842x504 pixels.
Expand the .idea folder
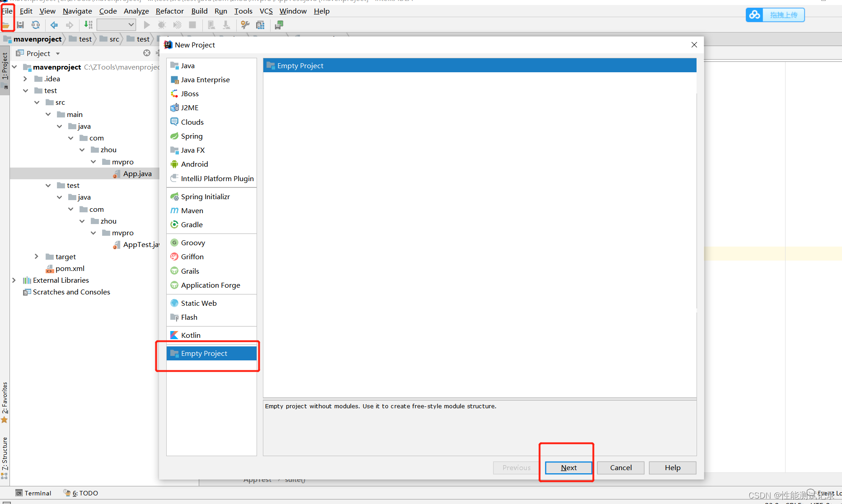(25, 79)
